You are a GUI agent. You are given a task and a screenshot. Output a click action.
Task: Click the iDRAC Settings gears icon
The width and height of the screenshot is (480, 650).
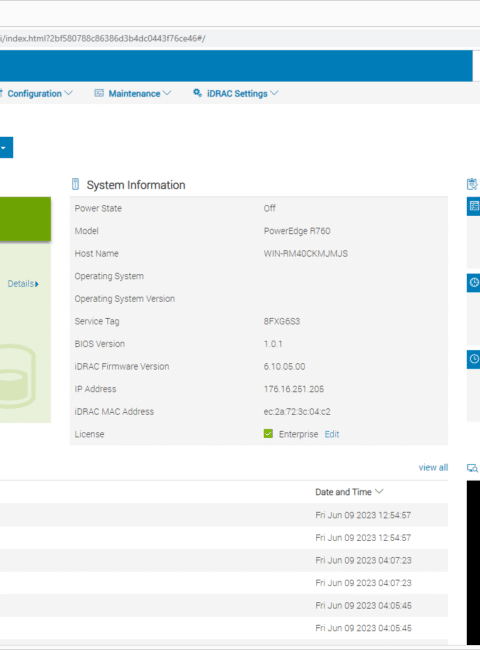click(197, 93)
